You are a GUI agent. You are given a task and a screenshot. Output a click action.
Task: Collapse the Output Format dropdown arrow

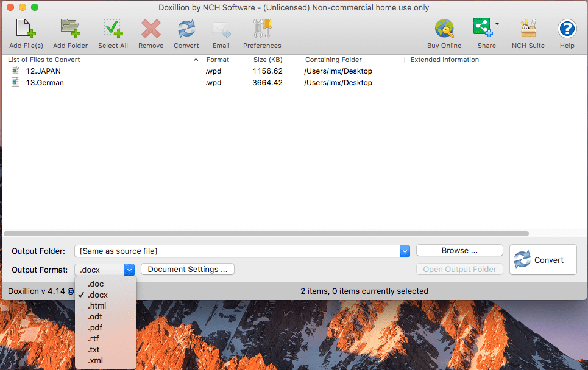pyautogui.click(x=129, y=270)
